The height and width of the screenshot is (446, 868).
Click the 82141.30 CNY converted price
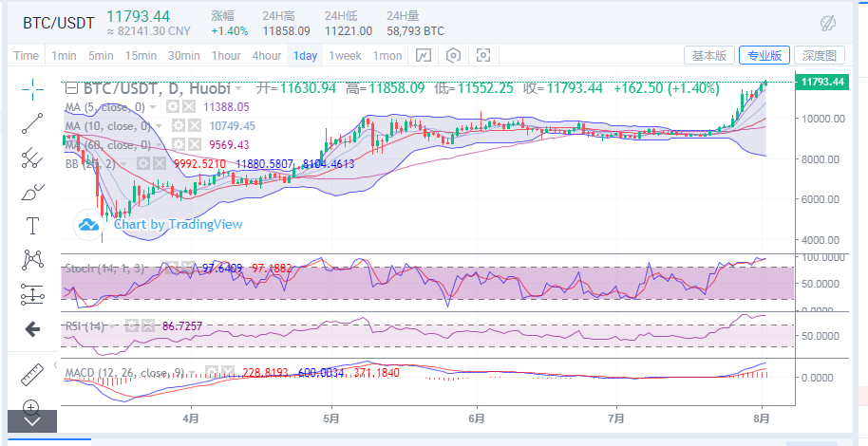(x=148, y=31)
